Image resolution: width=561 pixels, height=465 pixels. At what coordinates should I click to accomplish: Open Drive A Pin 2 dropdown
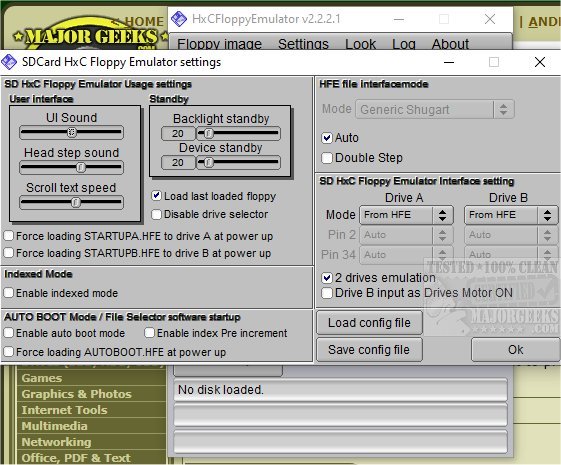coord(406,235)
